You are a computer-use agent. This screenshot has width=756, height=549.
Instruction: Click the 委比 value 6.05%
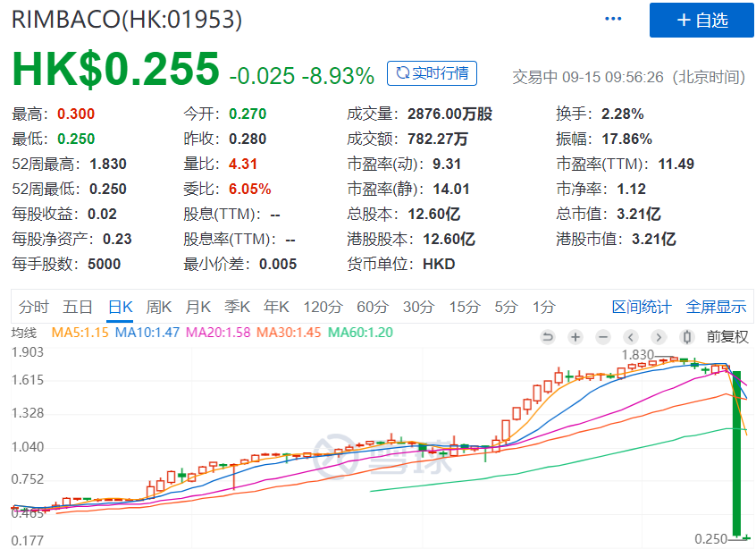[x=249, y=190]
